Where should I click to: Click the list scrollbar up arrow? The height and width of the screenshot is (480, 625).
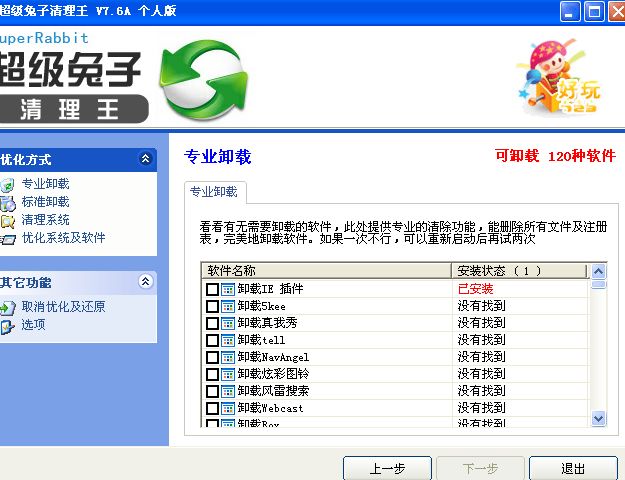click(598, 272)
